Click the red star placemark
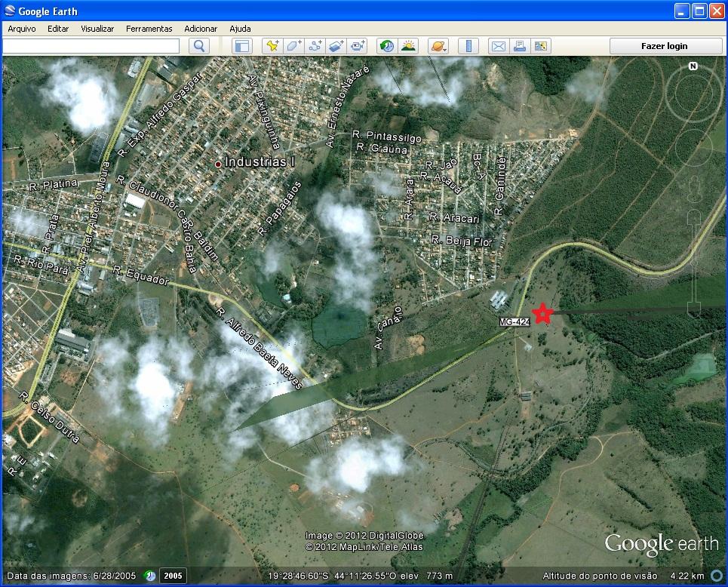Image resolution: width=728 pixels, height=587 pixels. (542, 313)
